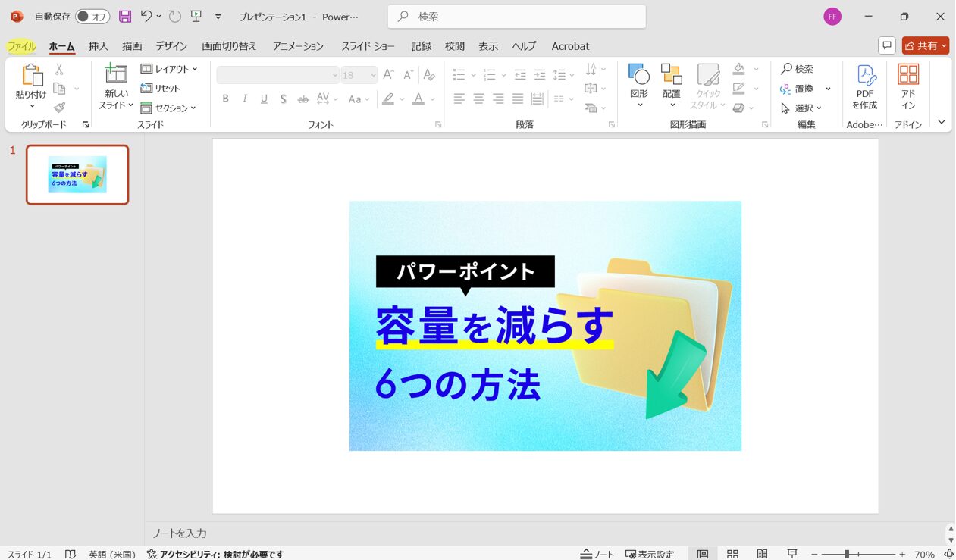The height and width of the screenshot is (560, 956).
Task: Click Display Settings (表示設定) button
Action: point(650,554)
